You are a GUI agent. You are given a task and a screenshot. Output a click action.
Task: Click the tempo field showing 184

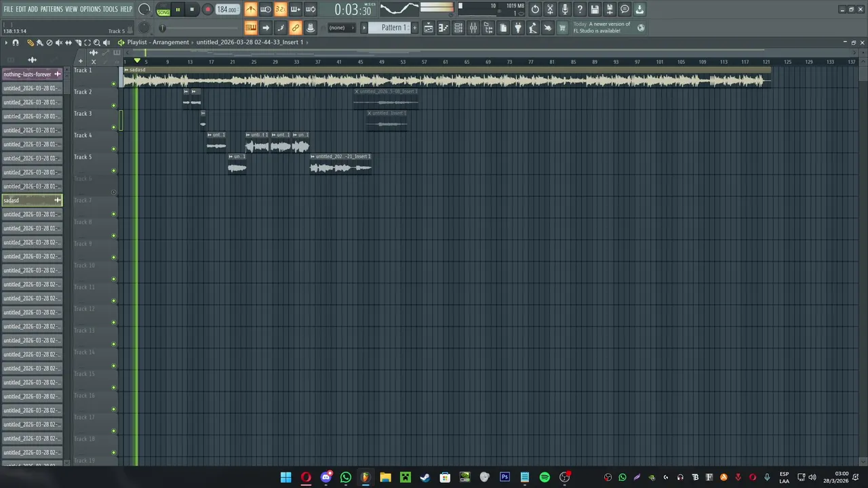click(x=226, y=9)
